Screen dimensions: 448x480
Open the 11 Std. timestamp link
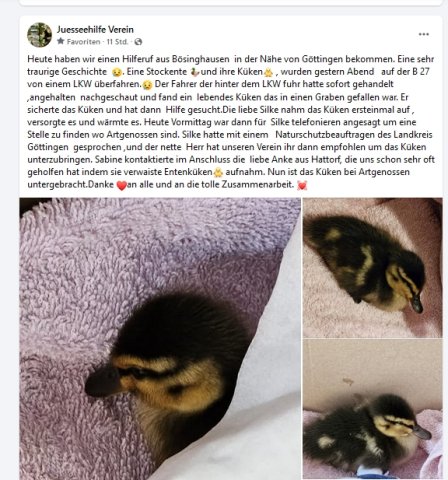pos(117,42)
